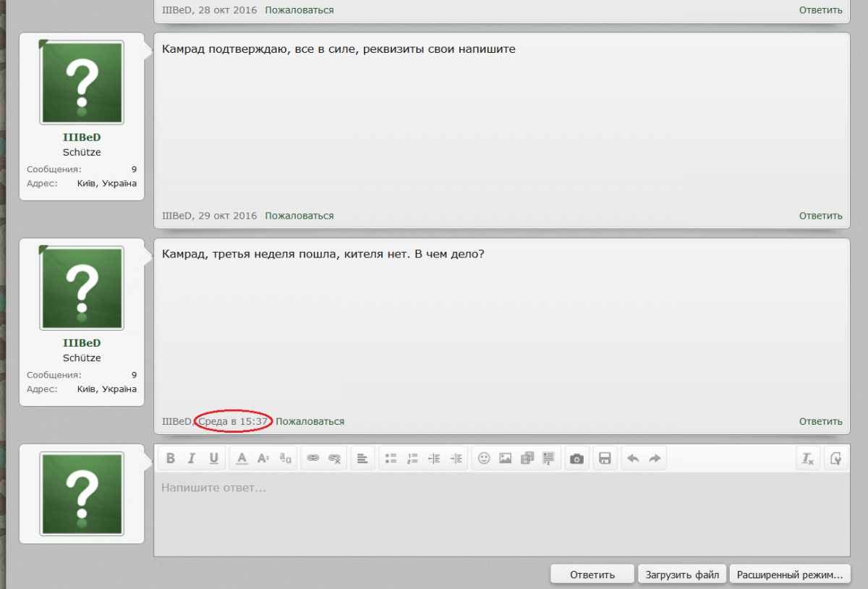The image size is (868, 589).
Task: Open the text alignment menu
Action: coord(362,458)
